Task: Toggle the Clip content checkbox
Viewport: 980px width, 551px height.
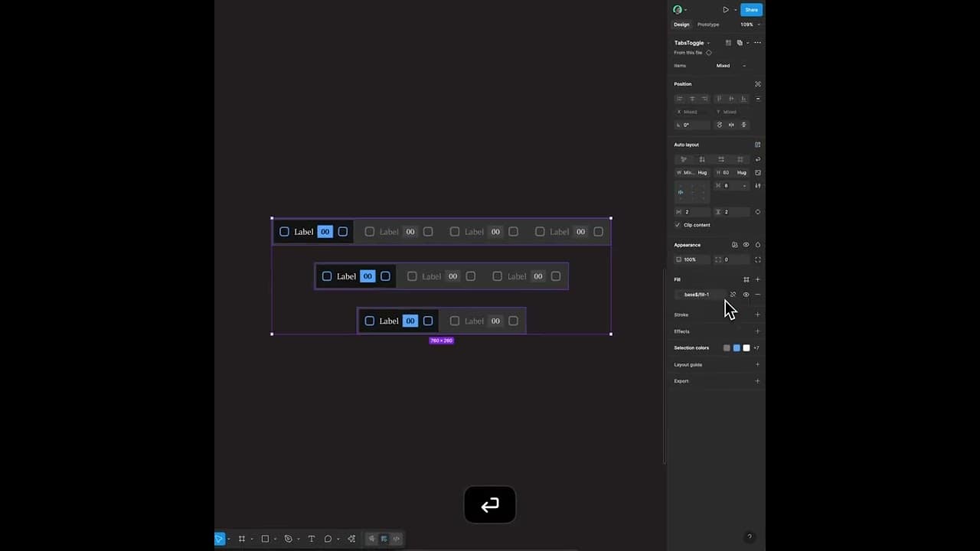Action: click(x=678, y=225)
